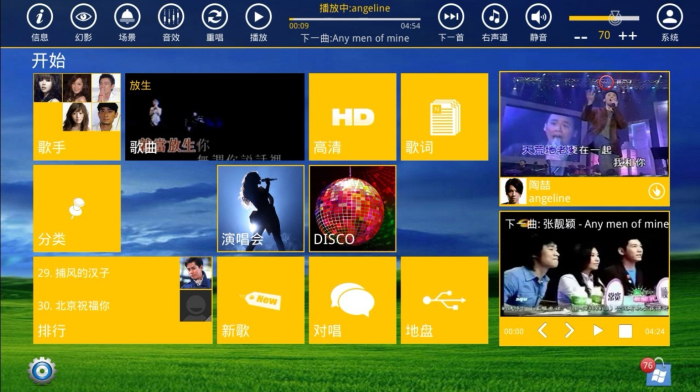Click the Windows store bag icon
Screen dimensions: 700x392
656,372
